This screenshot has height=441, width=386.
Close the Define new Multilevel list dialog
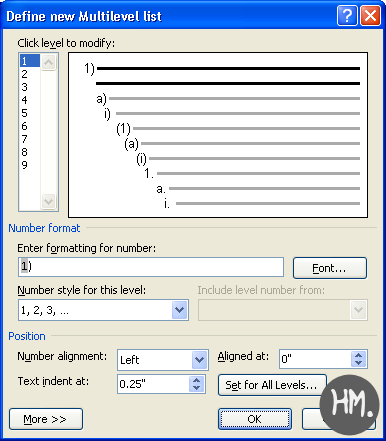click(x=370, y=16)
